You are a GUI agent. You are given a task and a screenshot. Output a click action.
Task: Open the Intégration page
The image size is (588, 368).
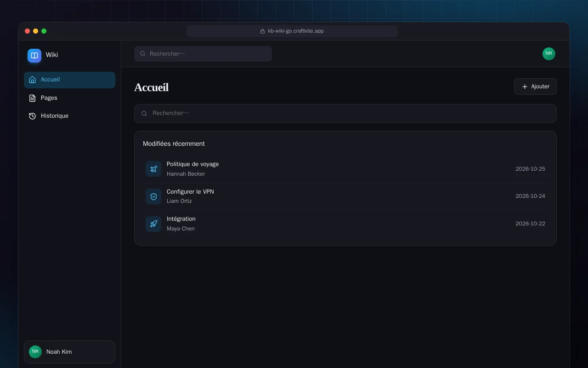tap(345, 224)
